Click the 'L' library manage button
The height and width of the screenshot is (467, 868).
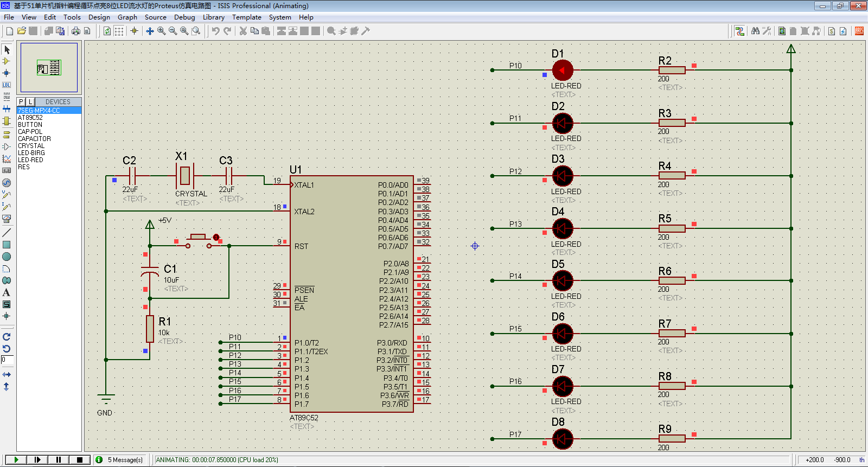30,102
